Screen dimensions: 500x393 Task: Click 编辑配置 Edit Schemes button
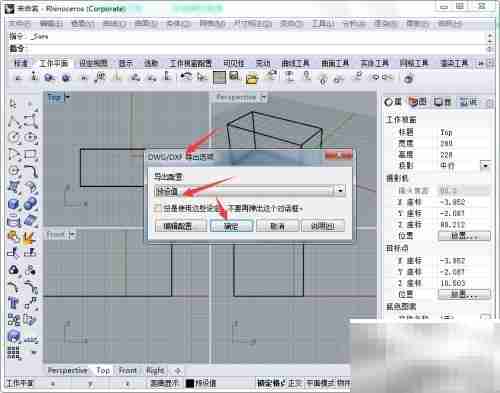click(180, 226)
